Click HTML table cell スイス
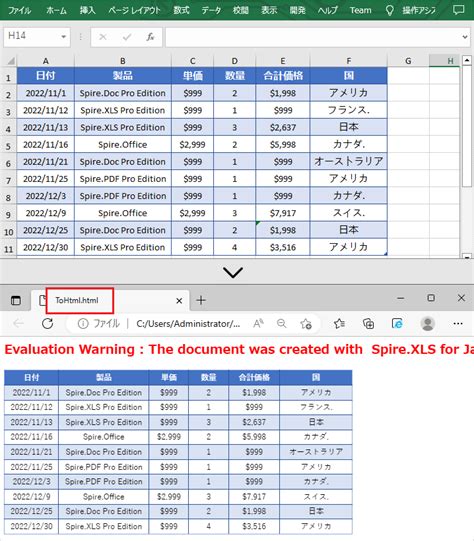Viewport: 474px width, 541px height. point(316,497)
